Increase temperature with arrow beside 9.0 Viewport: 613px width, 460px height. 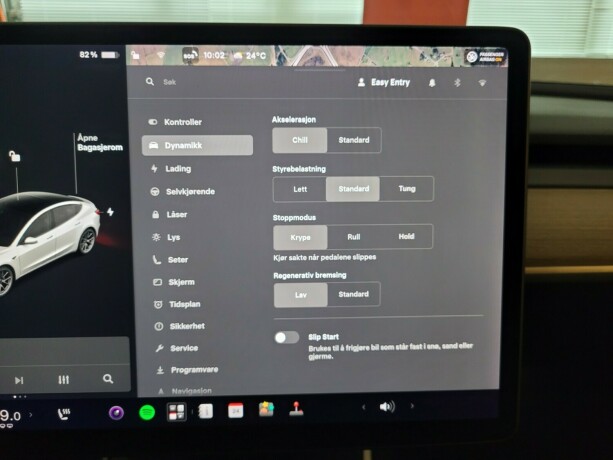tap(31, 415)
